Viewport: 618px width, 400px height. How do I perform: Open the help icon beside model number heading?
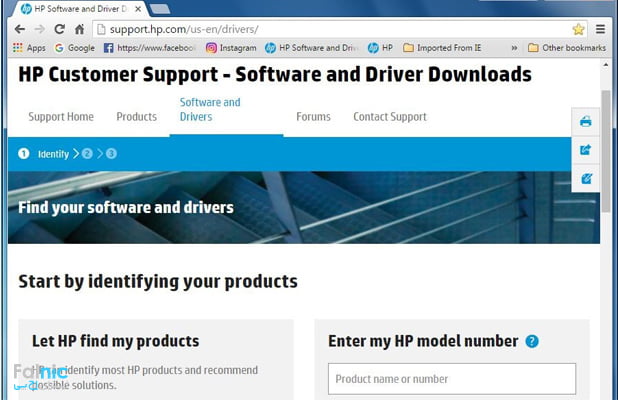532,341
